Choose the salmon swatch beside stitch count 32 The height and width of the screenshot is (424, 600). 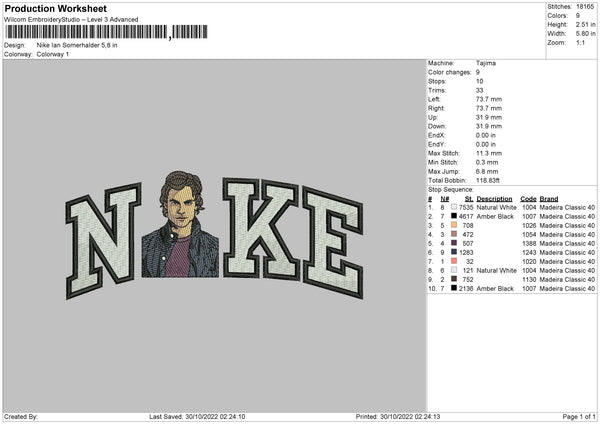click(x=454, y=261)
